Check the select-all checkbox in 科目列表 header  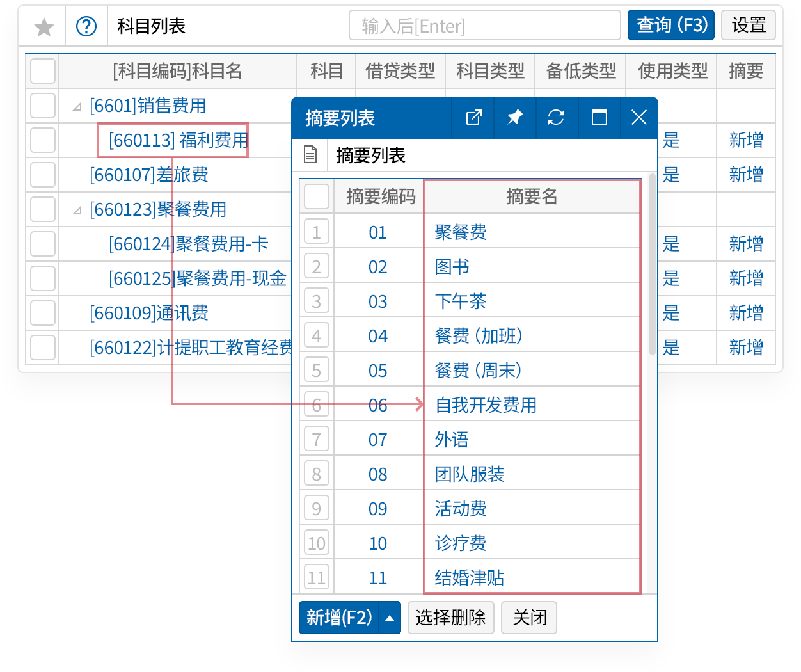pos(42,71)
